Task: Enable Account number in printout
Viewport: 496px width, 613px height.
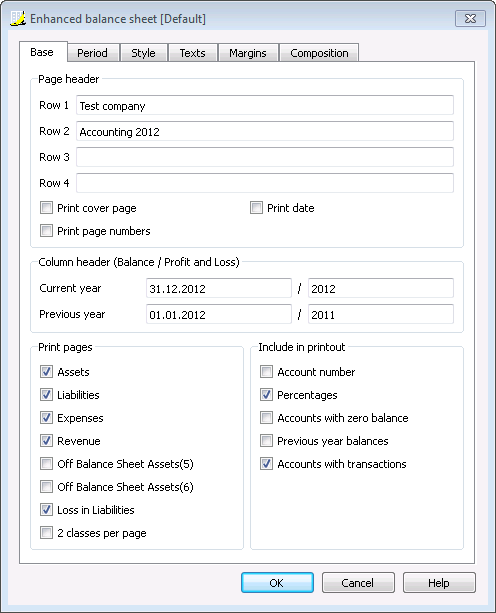Action: click(x=267, y=371)
